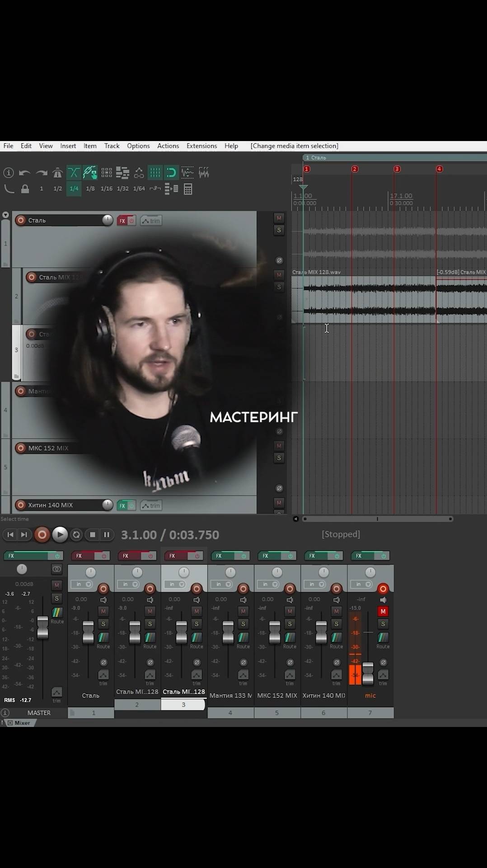
Task: Click trim envelope button on Сталь track
Action: click(x=151, y=221)
